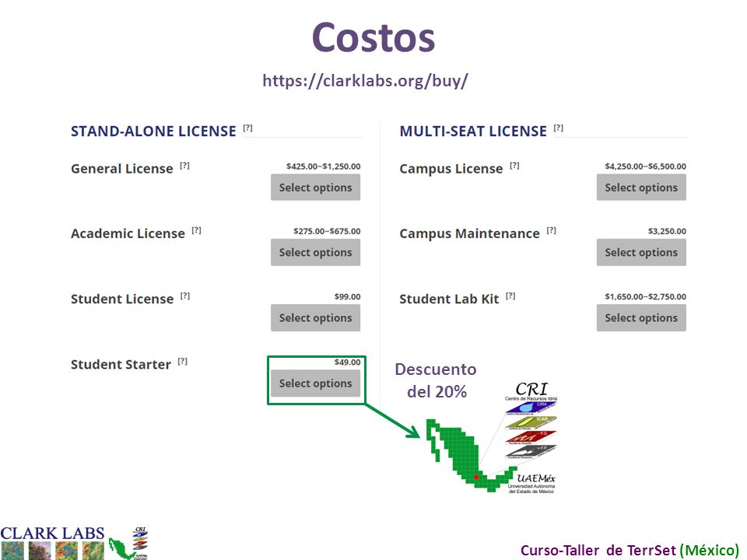Viewport: 747px width, 560px height.
Task: Open help icon next to Student Starter
Action: pos(182,362)
